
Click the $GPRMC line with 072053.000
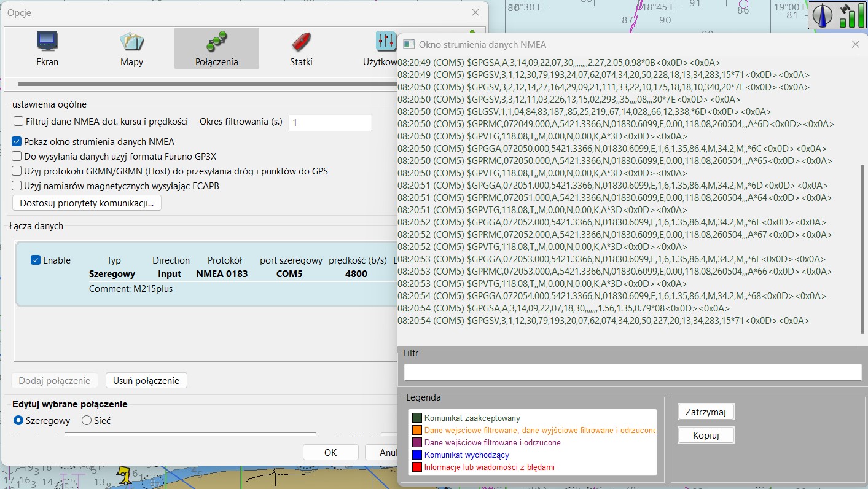pyautogui.click(x=616, y=272)
